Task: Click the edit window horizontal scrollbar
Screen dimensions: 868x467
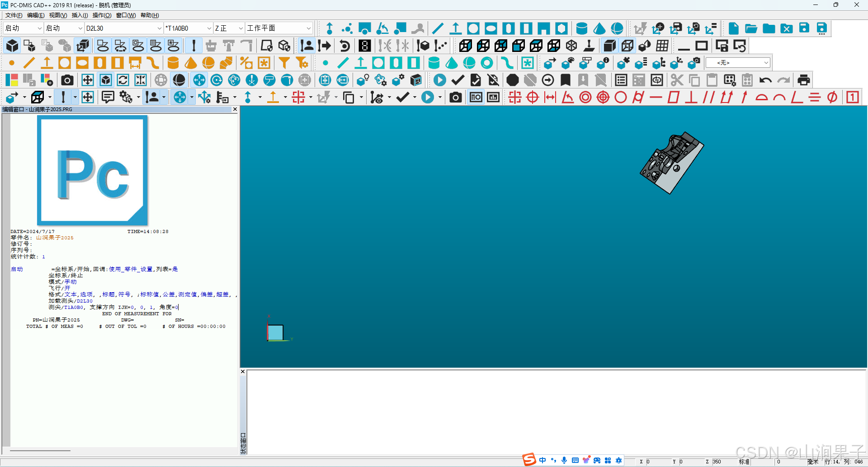Action: point(40,450)
